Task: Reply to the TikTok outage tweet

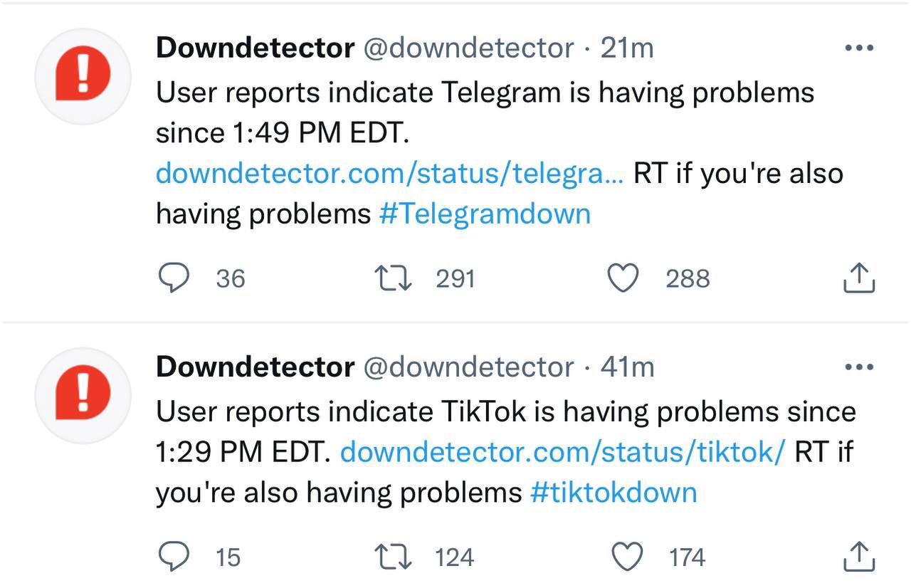Action: coord(173,557)
